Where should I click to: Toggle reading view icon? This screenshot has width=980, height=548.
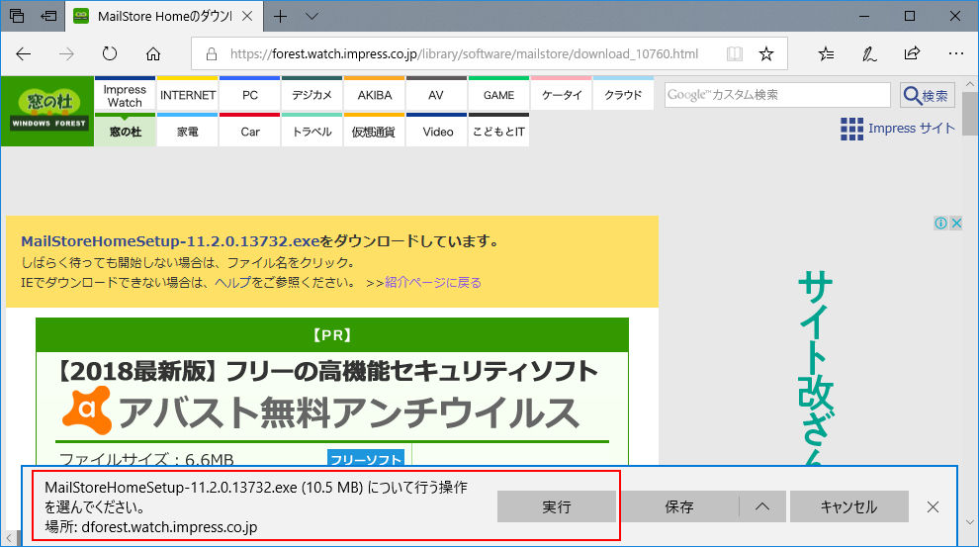735,53
